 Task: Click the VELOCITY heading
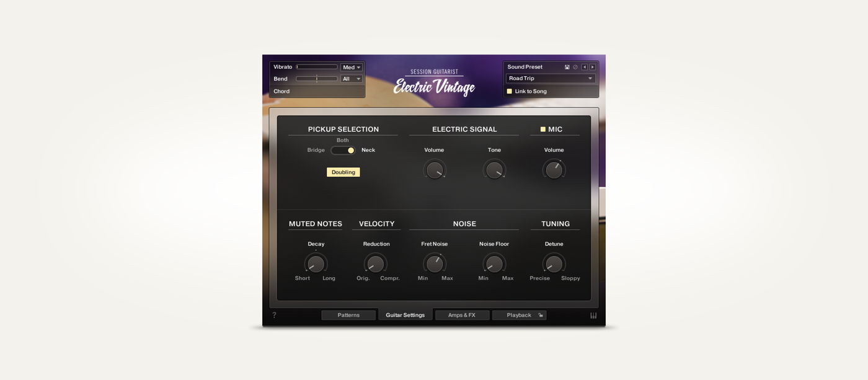pyautogui.click(x=377, y=224)
